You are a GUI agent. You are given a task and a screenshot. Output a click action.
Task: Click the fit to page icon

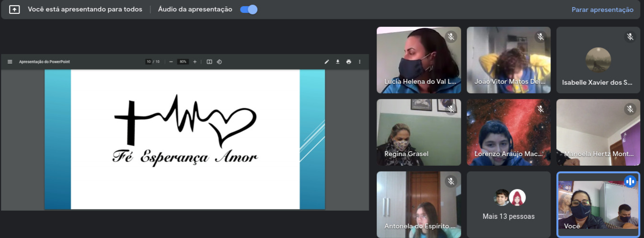[x=209, y=62]
